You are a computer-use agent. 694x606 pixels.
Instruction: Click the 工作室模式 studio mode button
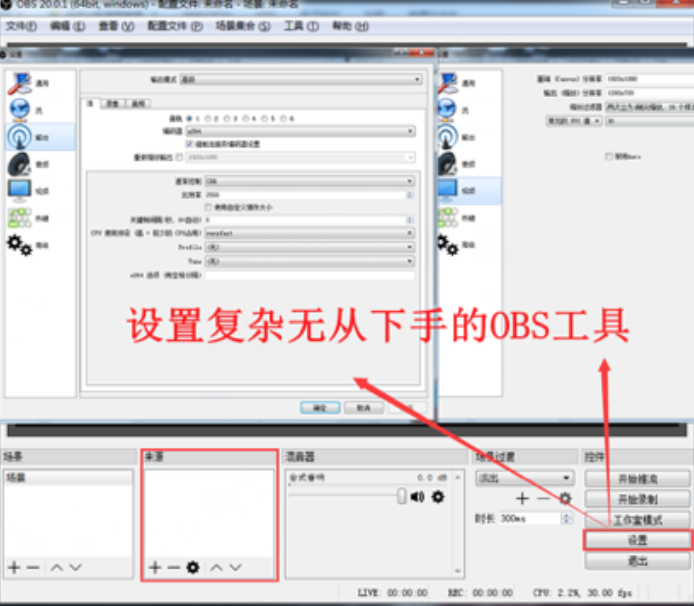(x=637, y=520)
